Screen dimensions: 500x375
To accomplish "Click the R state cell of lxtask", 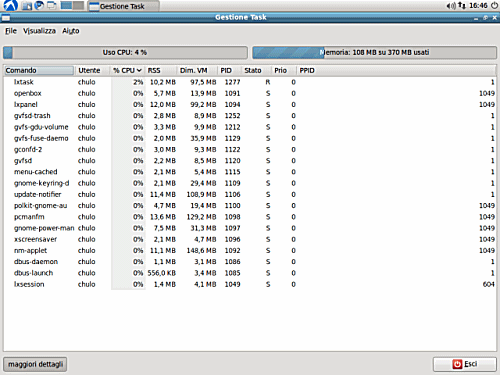I will tap(268, 82).
